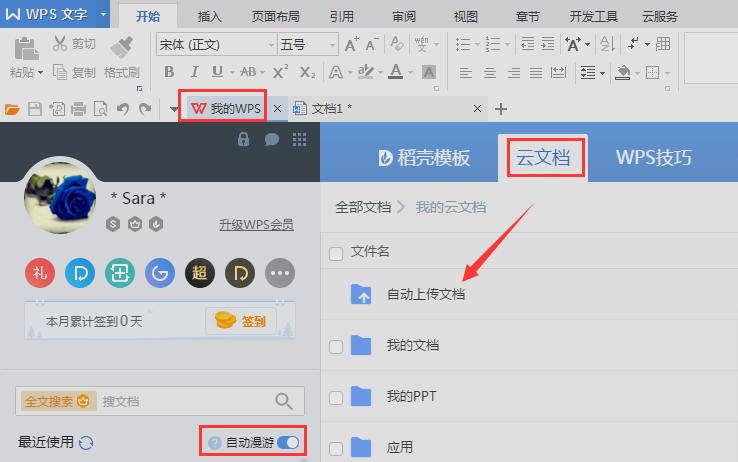Click the print icon

coord(78,109)
